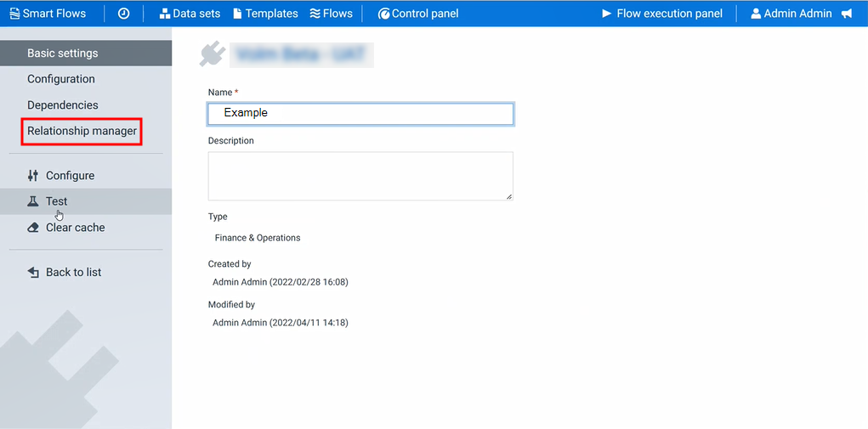Screen dimensions: 868x429
Task: Click Clear cache action
Action: click(86, 227)
